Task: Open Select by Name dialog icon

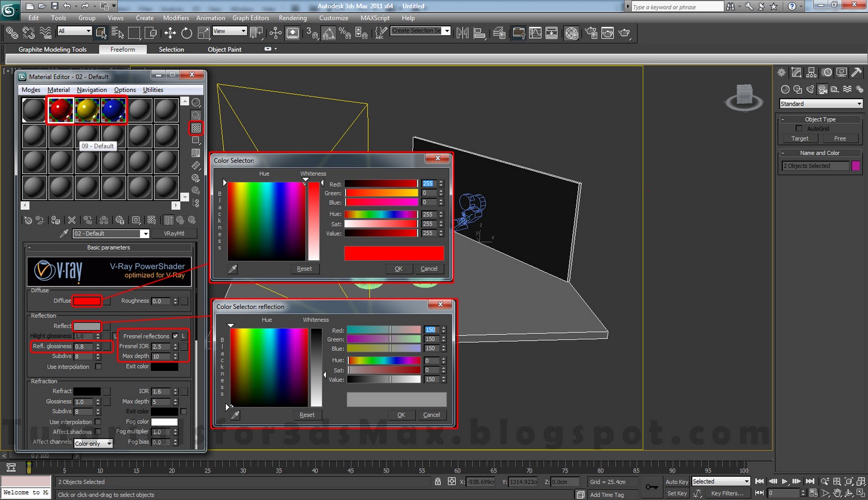Action: (x=117, y=33)
